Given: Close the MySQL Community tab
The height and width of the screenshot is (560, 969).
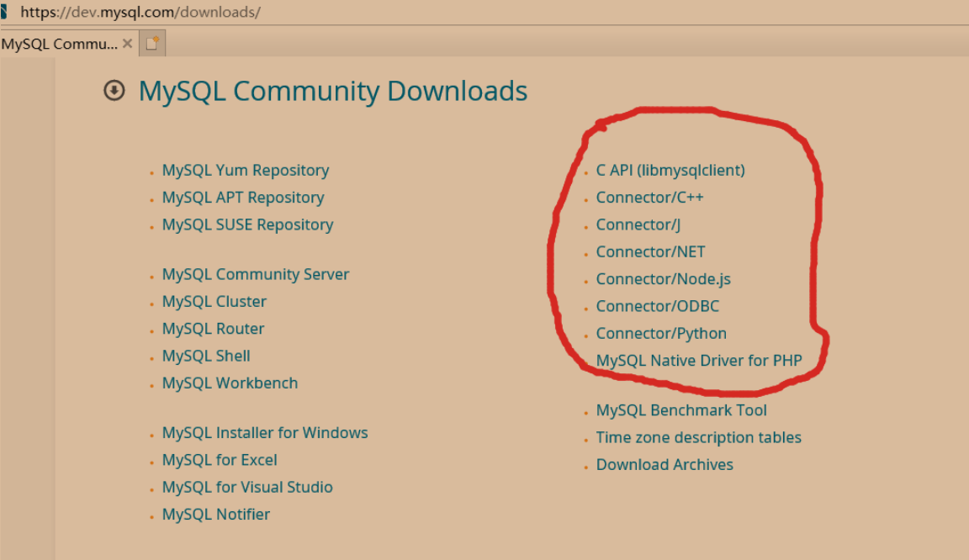Looking at the screenshot, I should (x=127, y=43).
